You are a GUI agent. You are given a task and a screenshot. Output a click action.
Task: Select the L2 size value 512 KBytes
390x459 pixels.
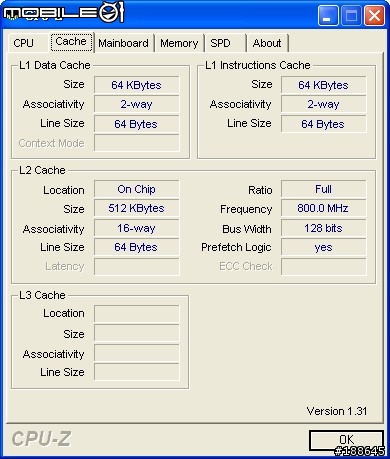(136, 208)
